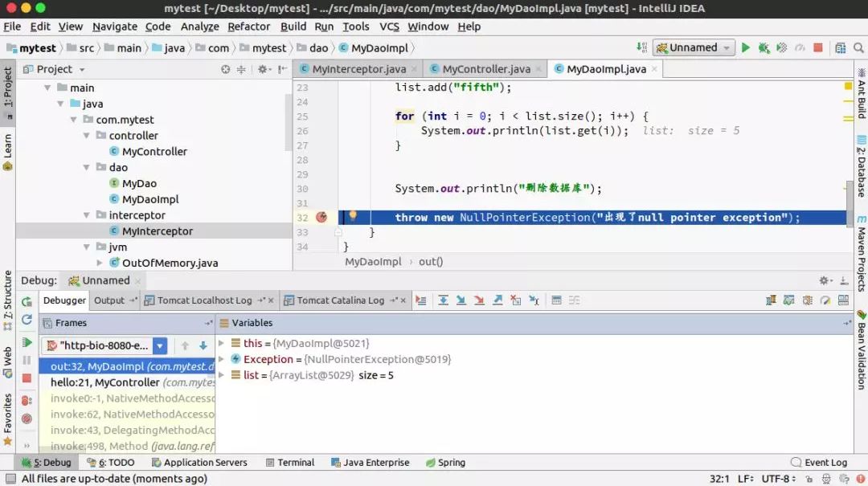Open the Spring tool window
868x486 pixels.
coord(445,462)
